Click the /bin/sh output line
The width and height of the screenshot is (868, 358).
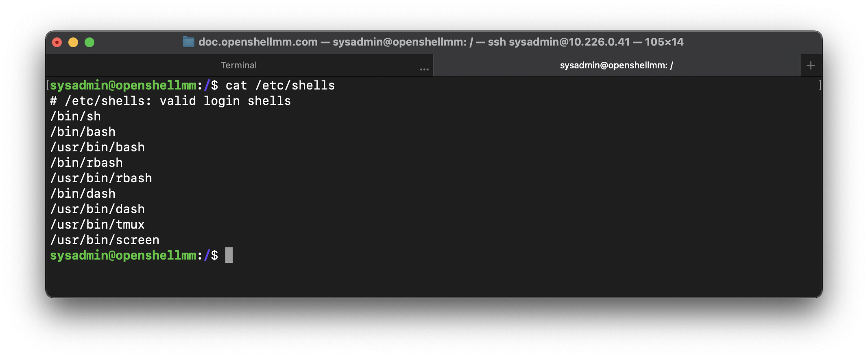click(76, 116)
